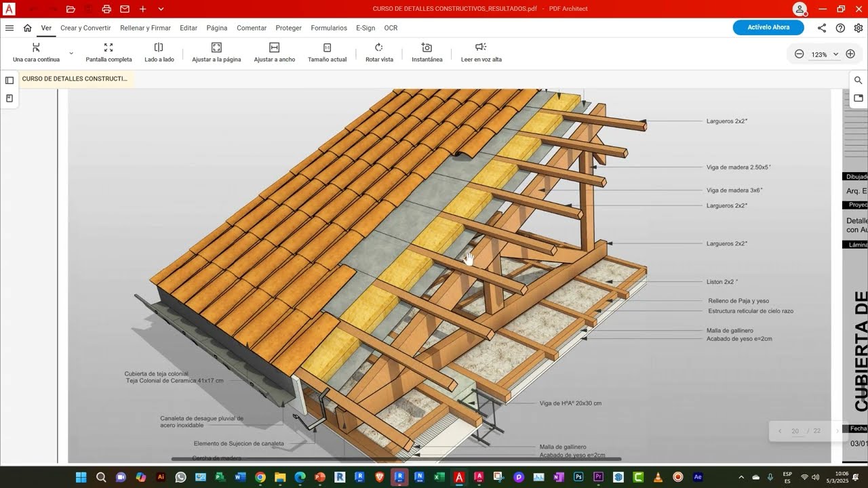
Task: Open the settings gear icon
Action: (x=859, y=28)
